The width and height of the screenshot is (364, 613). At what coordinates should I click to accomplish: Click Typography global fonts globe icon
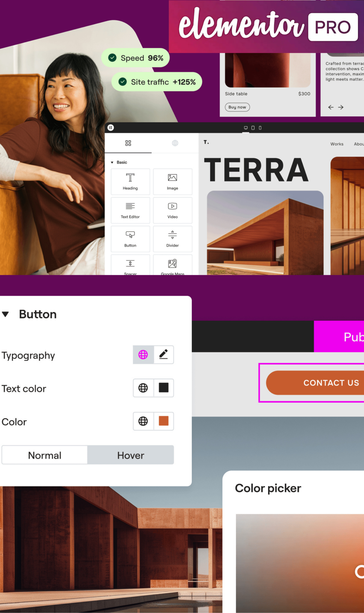[143, 355]
